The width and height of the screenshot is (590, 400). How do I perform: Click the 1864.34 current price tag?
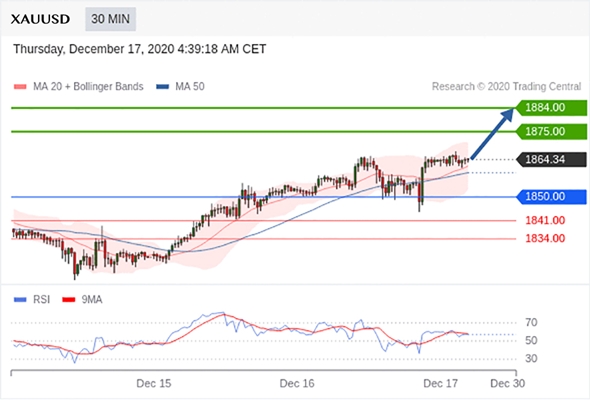551,160
